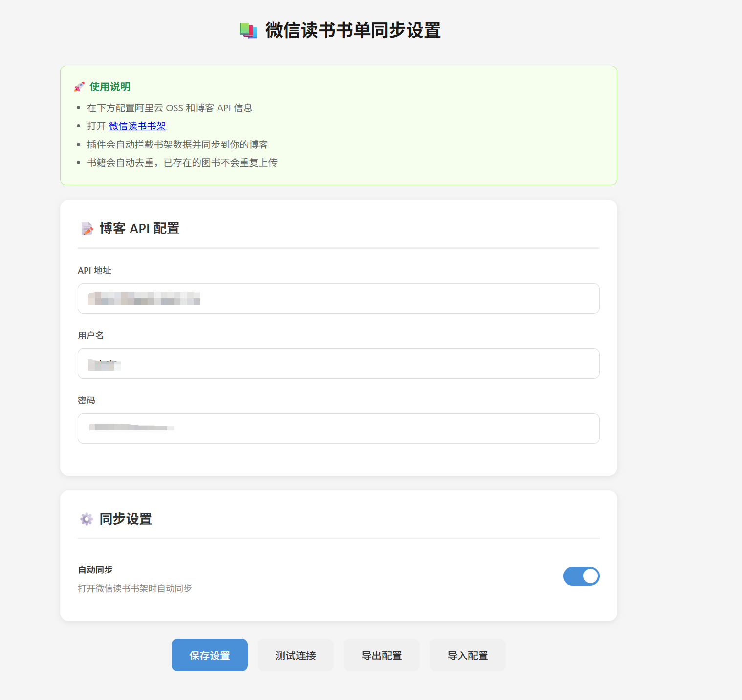Open the 微信读书书架 link
This screenshot has width=742, height=700.
[137, 126]
